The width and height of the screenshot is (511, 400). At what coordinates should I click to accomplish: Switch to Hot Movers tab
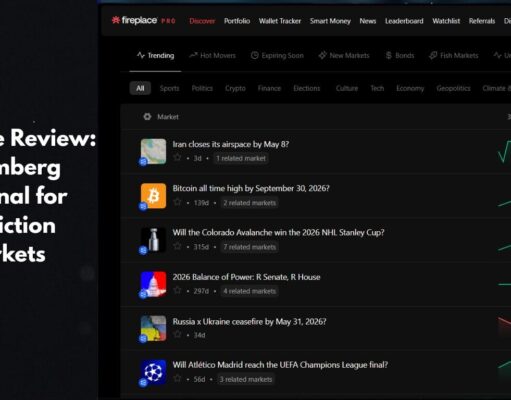pos(212,55)
